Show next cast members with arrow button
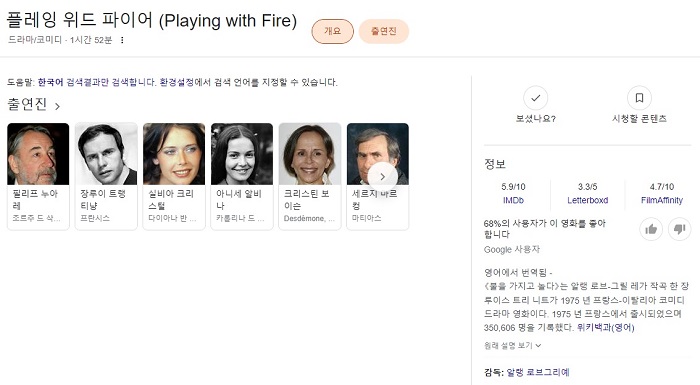700x385 pixels. tap(383, 176)
